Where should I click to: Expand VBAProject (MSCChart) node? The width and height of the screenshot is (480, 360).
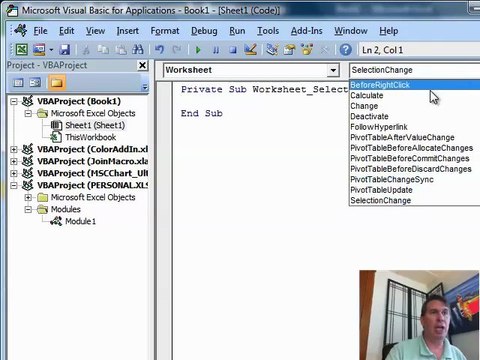pos(14,173)
